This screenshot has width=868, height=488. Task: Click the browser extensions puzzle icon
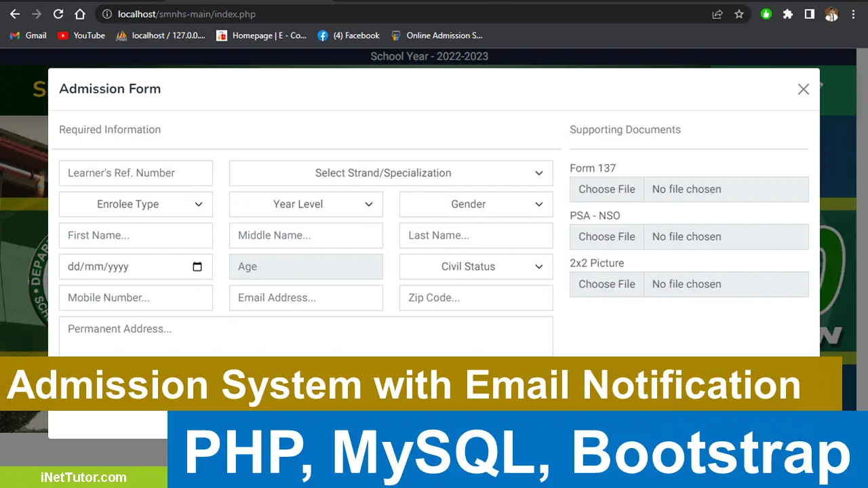(x=788, y=14)
